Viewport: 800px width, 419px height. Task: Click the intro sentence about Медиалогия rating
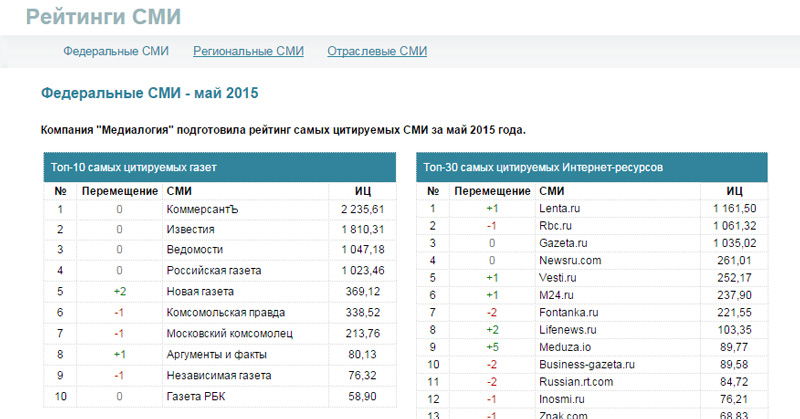[283, 130]
